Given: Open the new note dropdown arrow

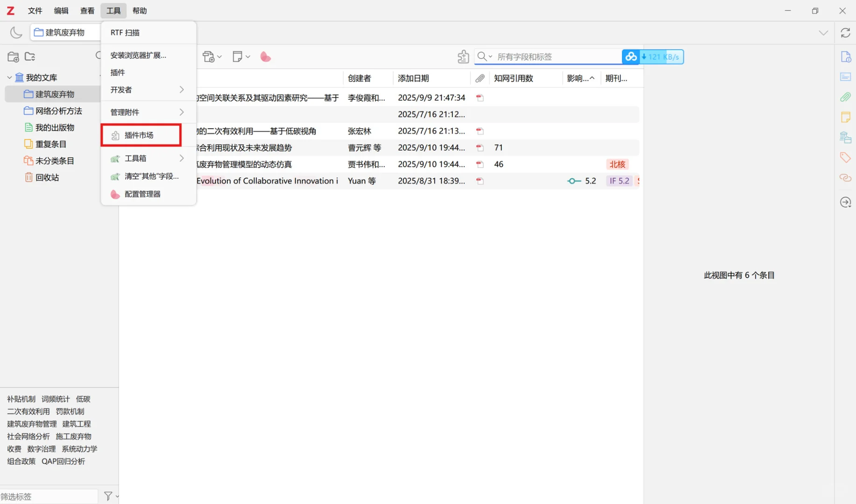Looking at the screenshot, I should pyautogui.click(x=247, y=56).
